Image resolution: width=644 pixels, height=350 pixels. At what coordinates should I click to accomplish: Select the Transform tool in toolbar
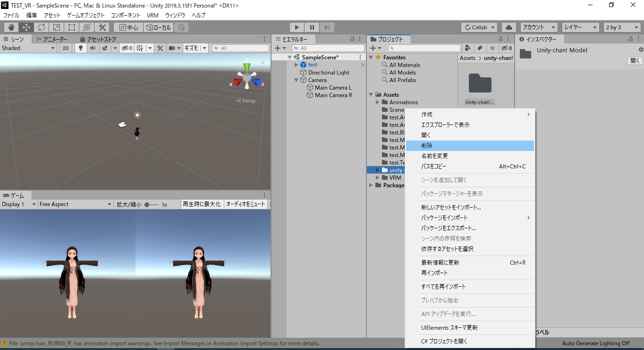tap(87, 27)
